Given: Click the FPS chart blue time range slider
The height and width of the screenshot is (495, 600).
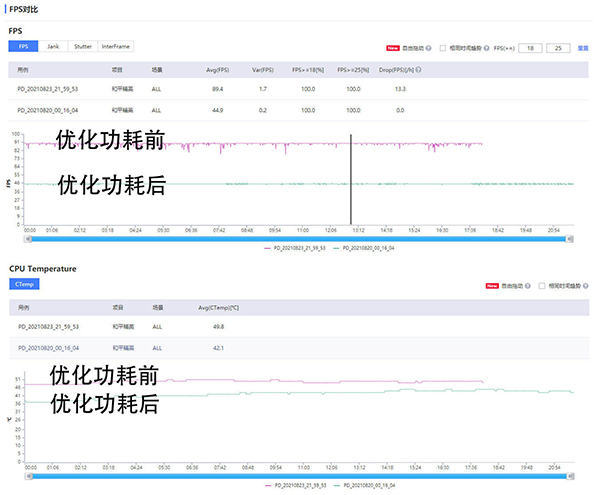Looking at the screenshot, I should coord(298,238).
